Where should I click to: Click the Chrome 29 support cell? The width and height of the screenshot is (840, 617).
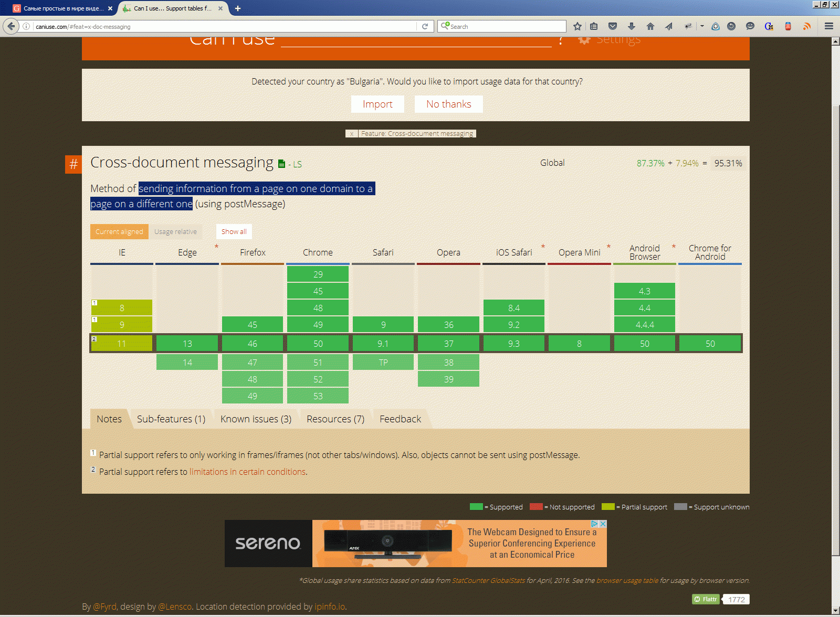(x=318, y=274)
